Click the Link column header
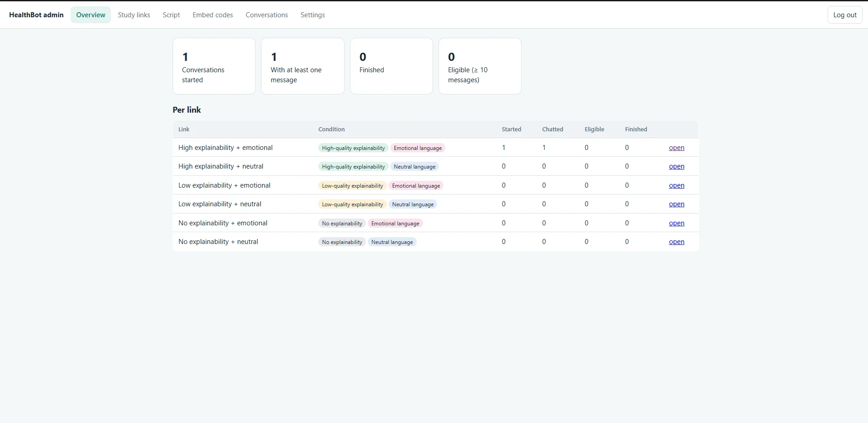The height and width of the screenshot is (423, 868). click(x=184, y=129)
